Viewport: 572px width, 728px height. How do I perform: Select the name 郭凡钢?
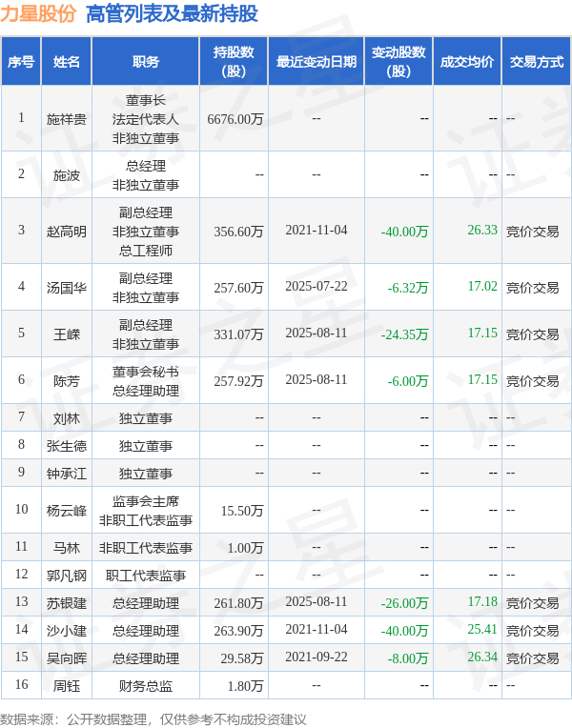[67, 576]
